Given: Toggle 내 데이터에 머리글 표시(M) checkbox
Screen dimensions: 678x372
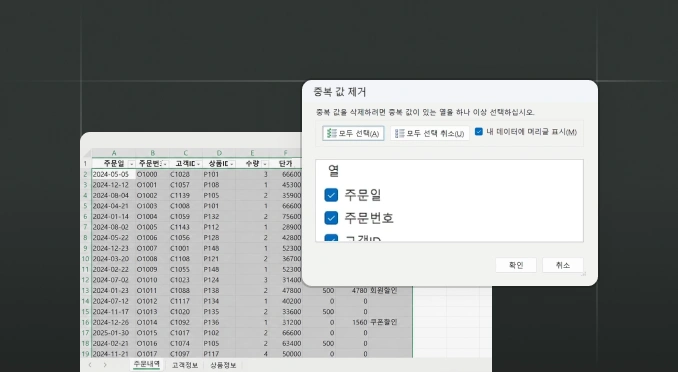Looking at the screenshot, I should [479, 131].
